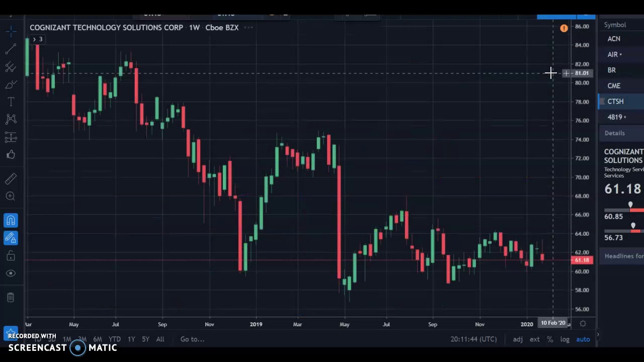
Task: Activate the Zoom In magnifier tool
Action: pos(11,196)
